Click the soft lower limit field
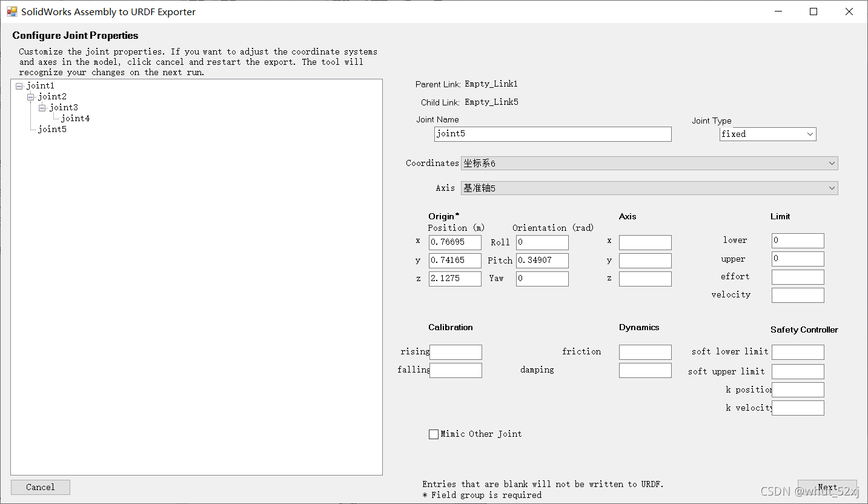 click(x=798, y=352)
